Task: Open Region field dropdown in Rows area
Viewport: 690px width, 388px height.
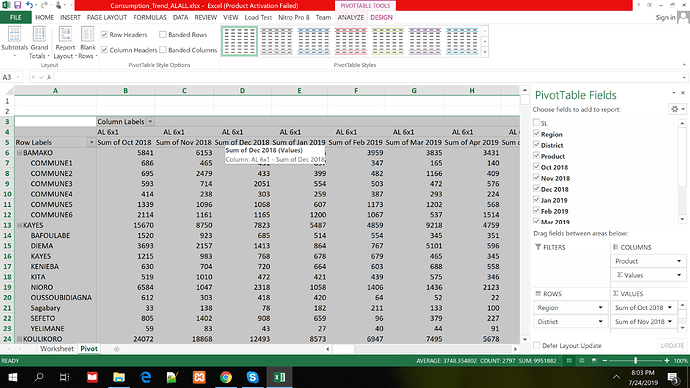Action: pyautogui.click(x=600, y=307)
